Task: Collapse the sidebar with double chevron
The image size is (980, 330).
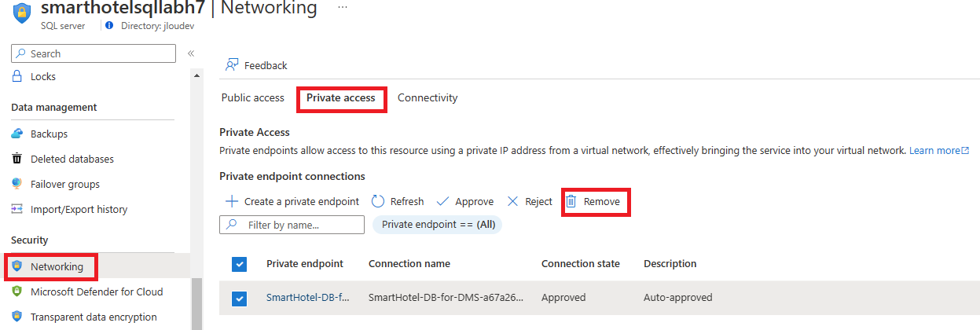Action: [191, 53]
